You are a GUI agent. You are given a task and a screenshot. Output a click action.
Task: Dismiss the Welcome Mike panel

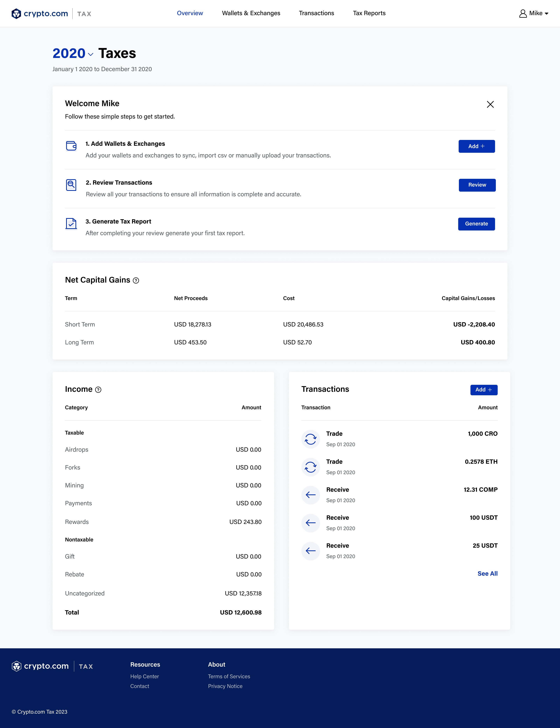pos(490,104)
